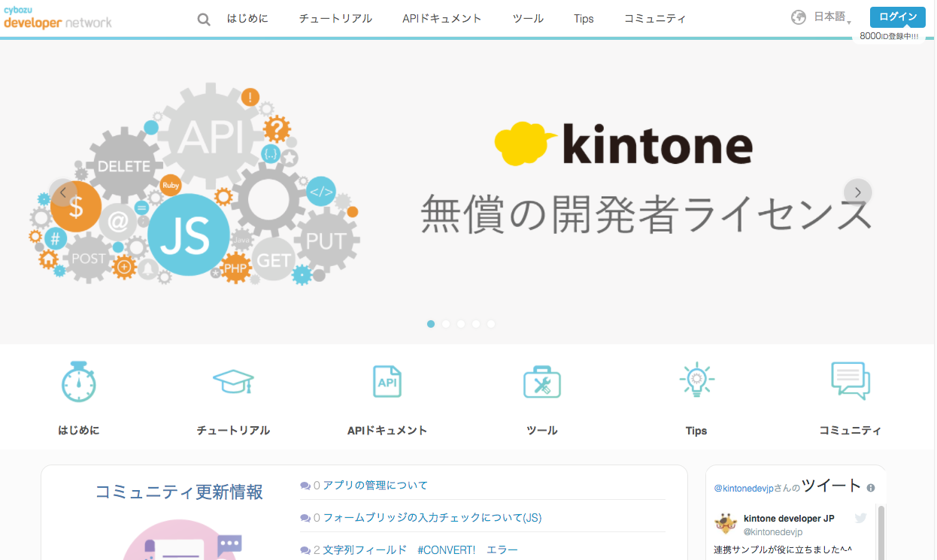
Task: Click the kintone hero banner logo
Action: [x=623, y=144]
